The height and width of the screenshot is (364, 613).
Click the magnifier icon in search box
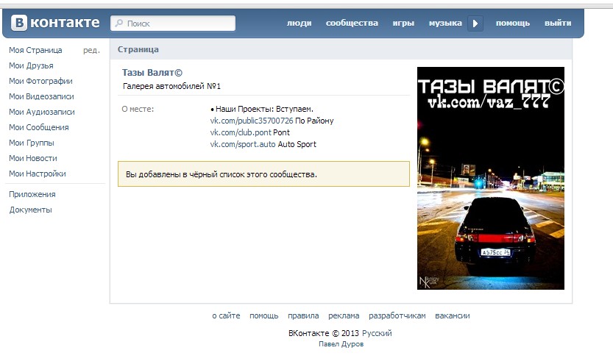[x=120, y=24]
